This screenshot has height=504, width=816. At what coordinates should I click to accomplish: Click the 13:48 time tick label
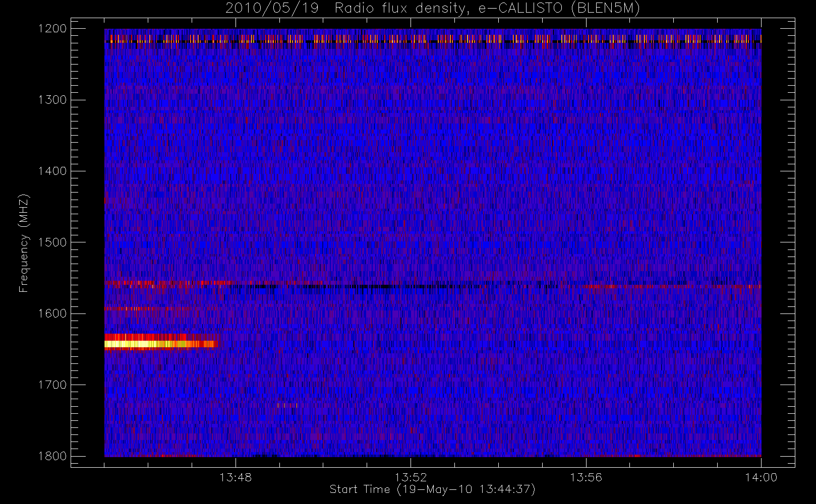point(236,477)
